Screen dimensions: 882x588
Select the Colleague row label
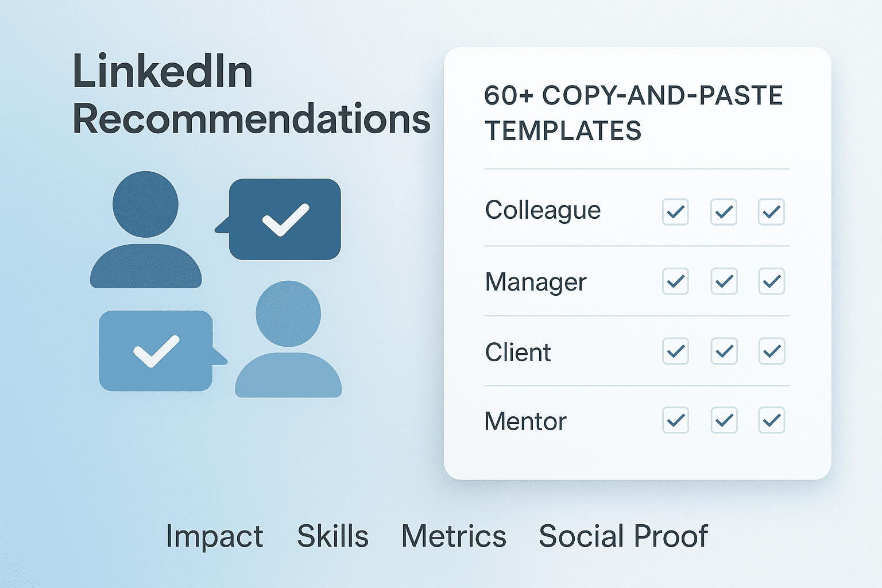tap(543, 211)
